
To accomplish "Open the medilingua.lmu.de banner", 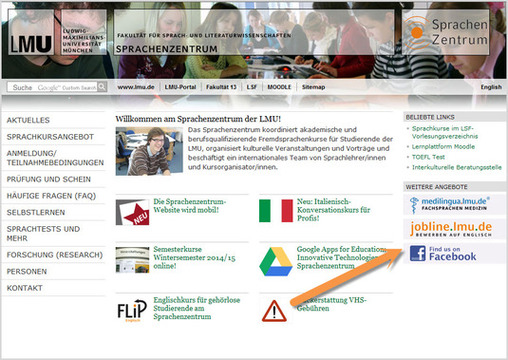I will [451, 205].
